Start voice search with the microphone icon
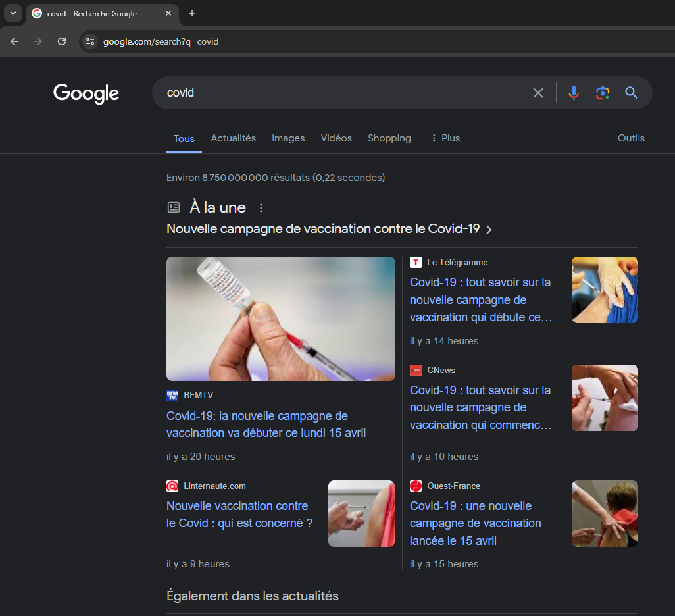This screenshot has height=616, width=675. 574,93
